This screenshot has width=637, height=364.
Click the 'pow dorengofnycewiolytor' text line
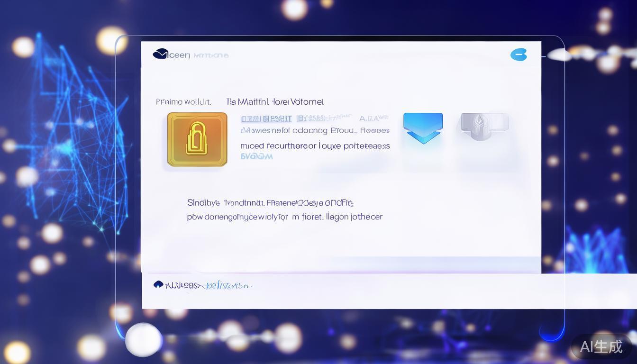point(284,217)
